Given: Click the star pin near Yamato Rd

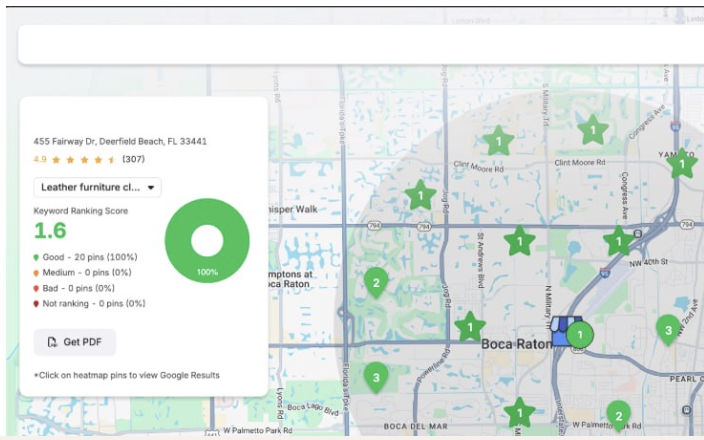Looking at the screenshot, I should 682,164.
